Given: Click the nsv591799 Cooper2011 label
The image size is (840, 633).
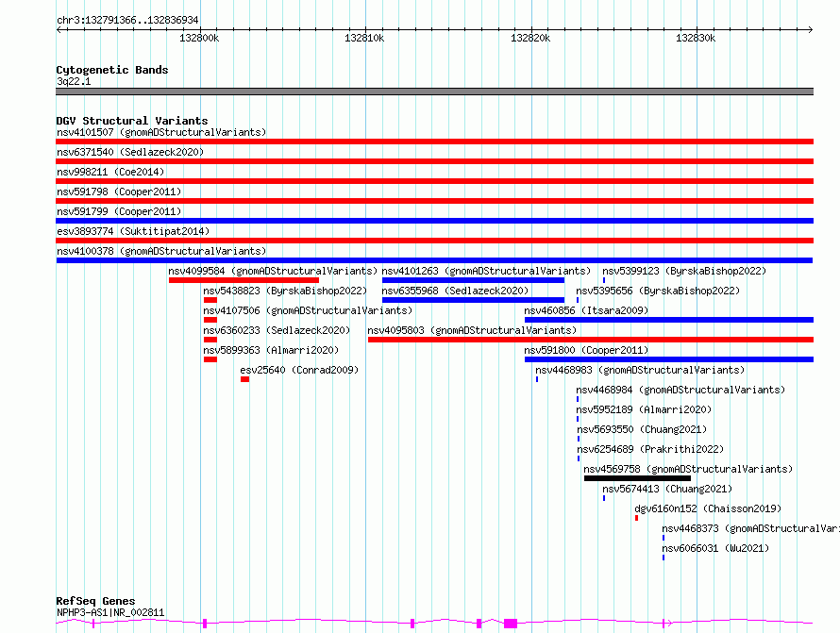Looking at the screenshot, I should pos(119,211).
